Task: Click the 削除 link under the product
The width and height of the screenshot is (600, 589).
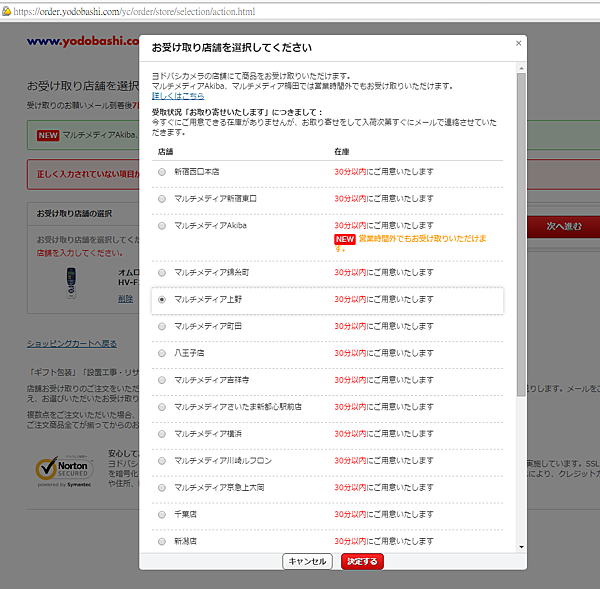Action: pos(125,299)
